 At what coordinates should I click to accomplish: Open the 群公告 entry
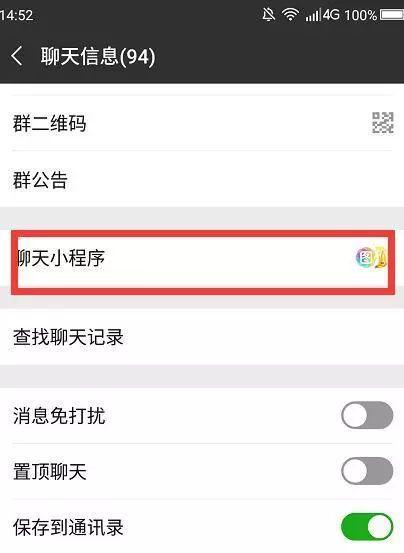pyautogui.click(x=202, y=179)
